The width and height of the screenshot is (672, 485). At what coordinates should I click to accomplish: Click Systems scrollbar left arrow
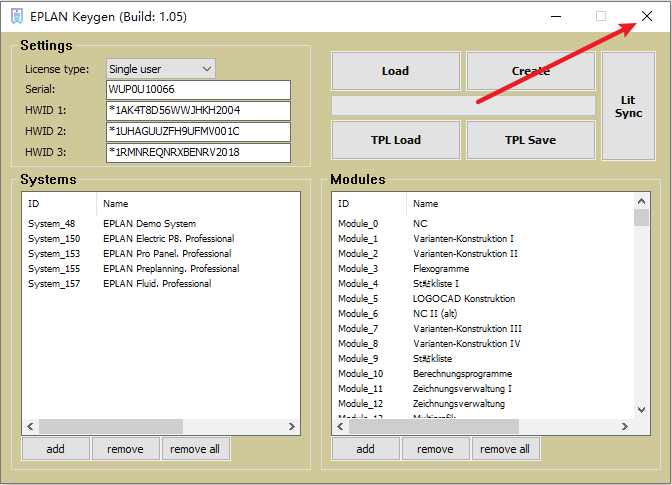click(30, 426)
